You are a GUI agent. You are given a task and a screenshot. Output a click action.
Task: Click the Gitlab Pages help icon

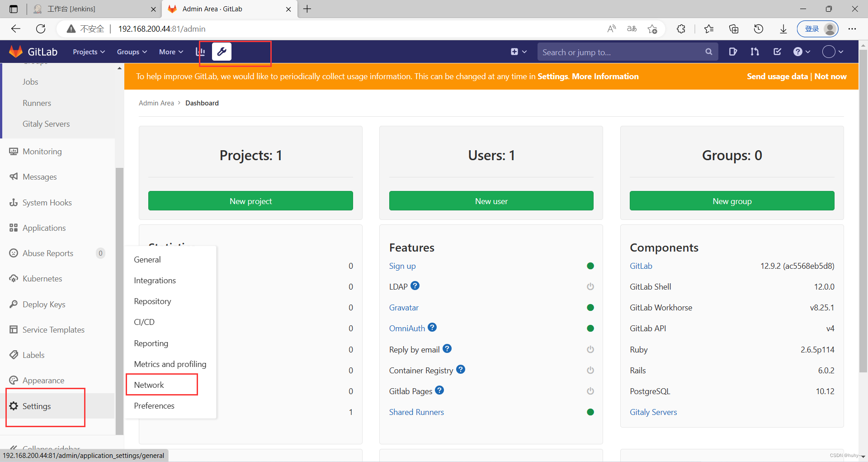click(439, 390)
